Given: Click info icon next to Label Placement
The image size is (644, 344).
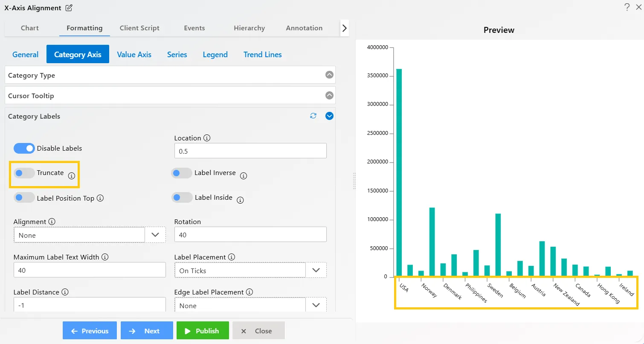Looking at the screenshot, I should click(232, 257).
